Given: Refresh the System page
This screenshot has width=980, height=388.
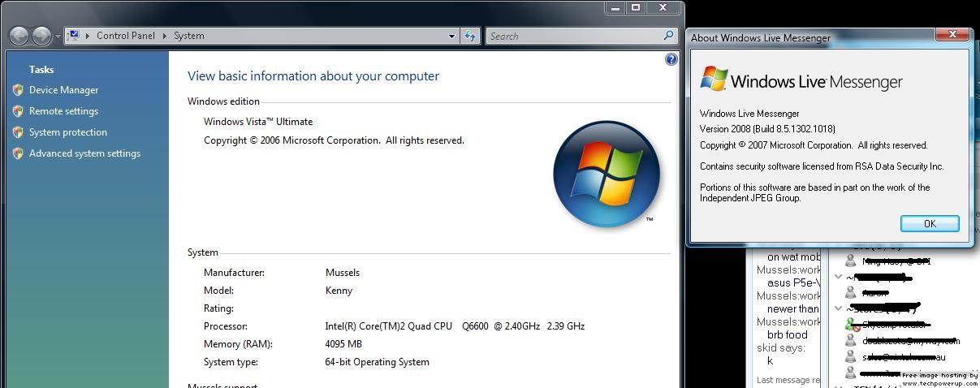Looking at the screenshot, I should click(470, 36).
